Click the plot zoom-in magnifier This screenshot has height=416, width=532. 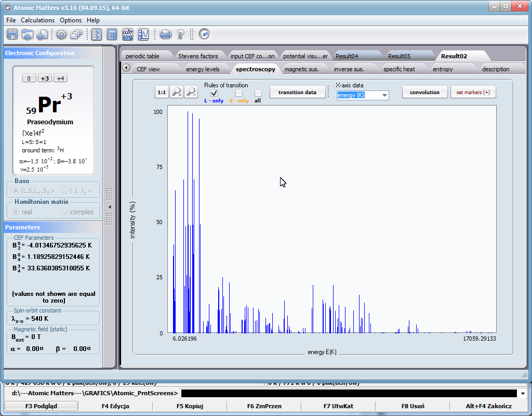click(176, 92)
